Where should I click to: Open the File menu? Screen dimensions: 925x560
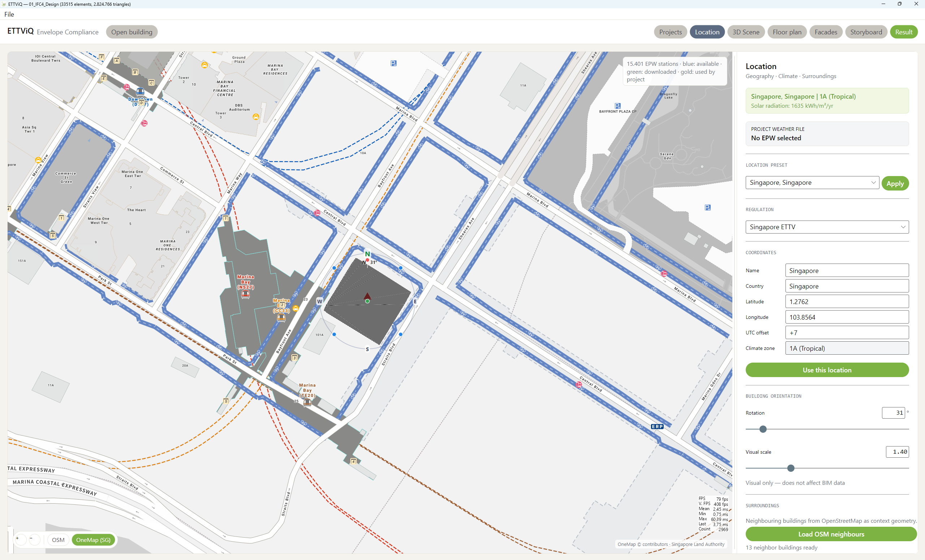9,14
